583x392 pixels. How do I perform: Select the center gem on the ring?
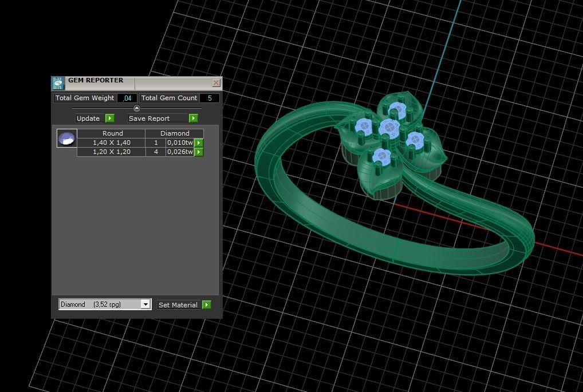point(389,128)
